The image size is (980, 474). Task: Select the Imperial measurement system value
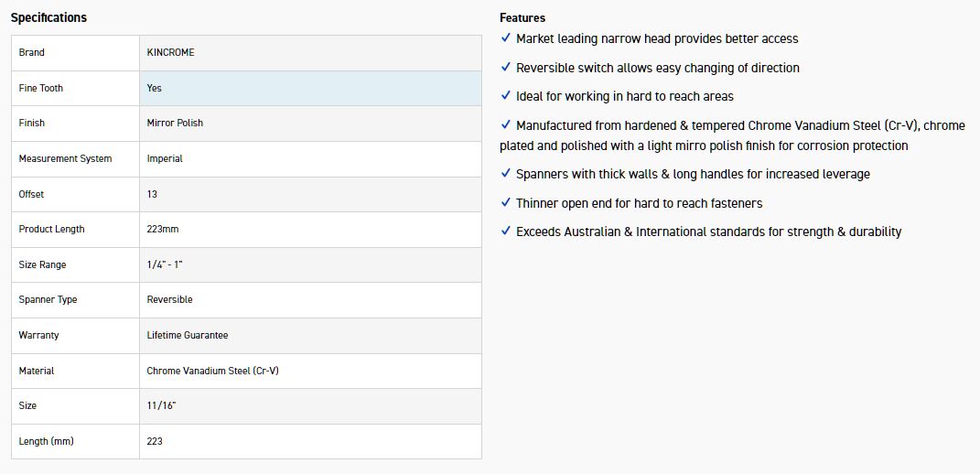point(165,158)
